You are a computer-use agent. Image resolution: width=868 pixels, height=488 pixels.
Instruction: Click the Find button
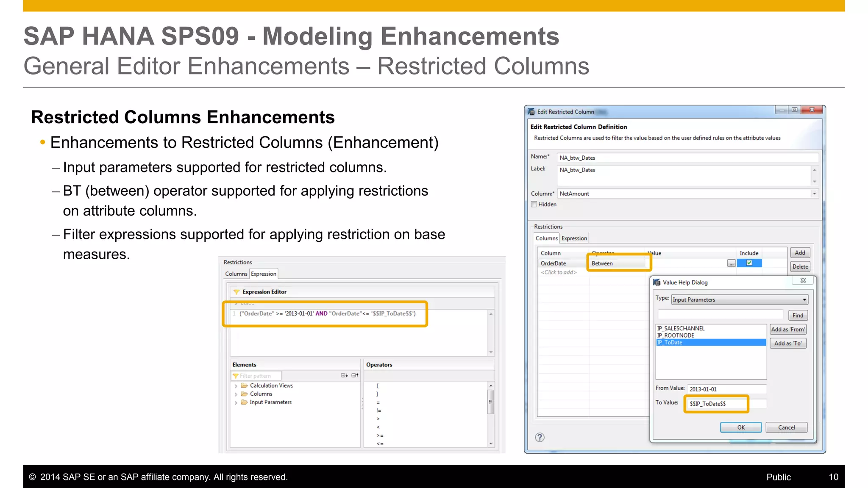(798, 315)
